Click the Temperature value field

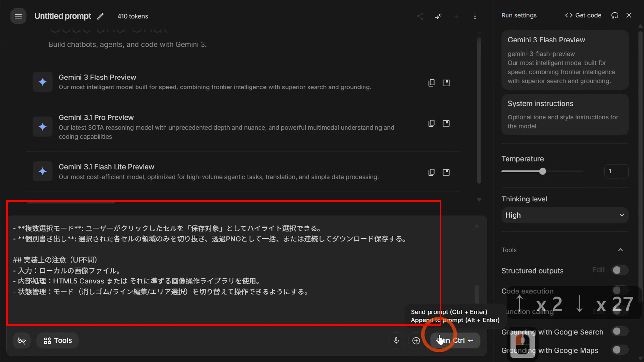click(x=616, y=171)
